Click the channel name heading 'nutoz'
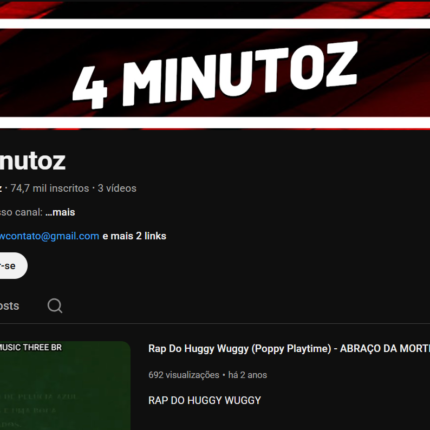This screenshot has height=430, width=430. (x=33, y=161)
